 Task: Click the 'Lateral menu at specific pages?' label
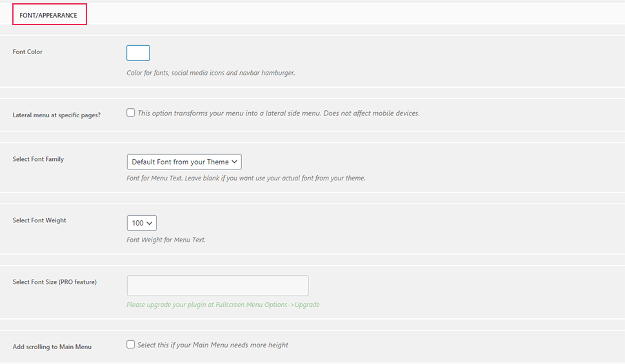(x=57, y=115)
